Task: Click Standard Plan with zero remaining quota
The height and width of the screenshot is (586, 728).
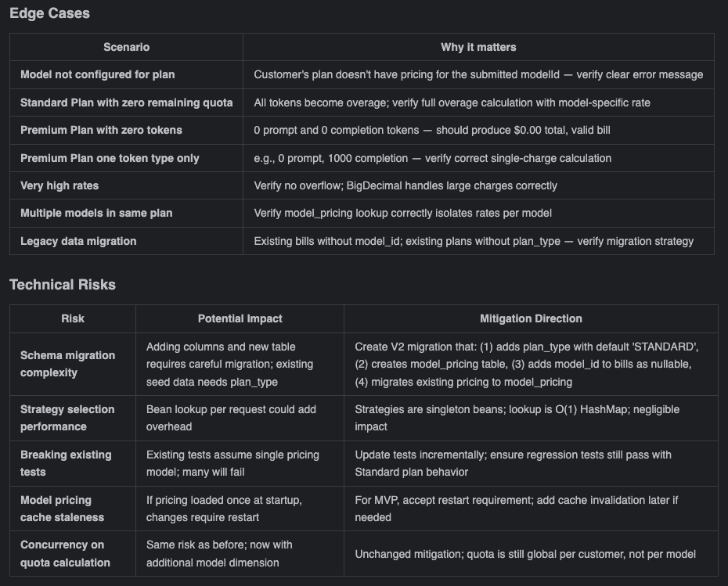Action: (x=126, y=102)
